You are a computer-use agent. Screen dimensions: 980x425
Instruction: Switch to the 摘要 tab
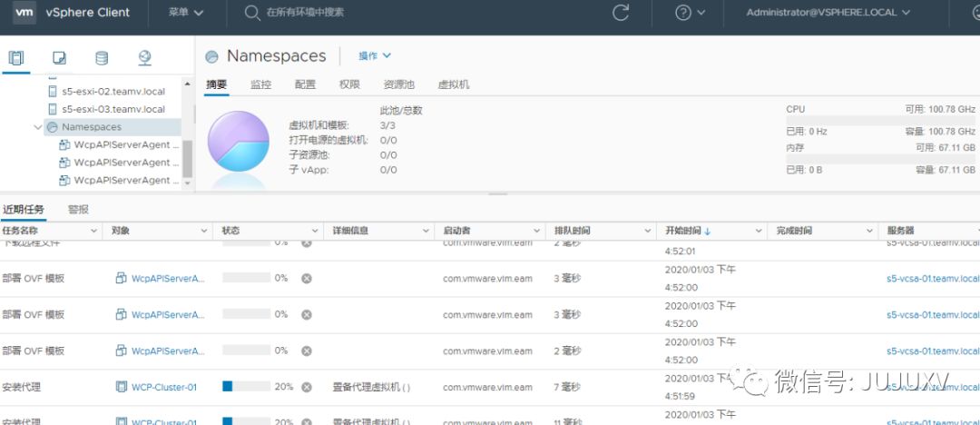click(x=216, y=84)
